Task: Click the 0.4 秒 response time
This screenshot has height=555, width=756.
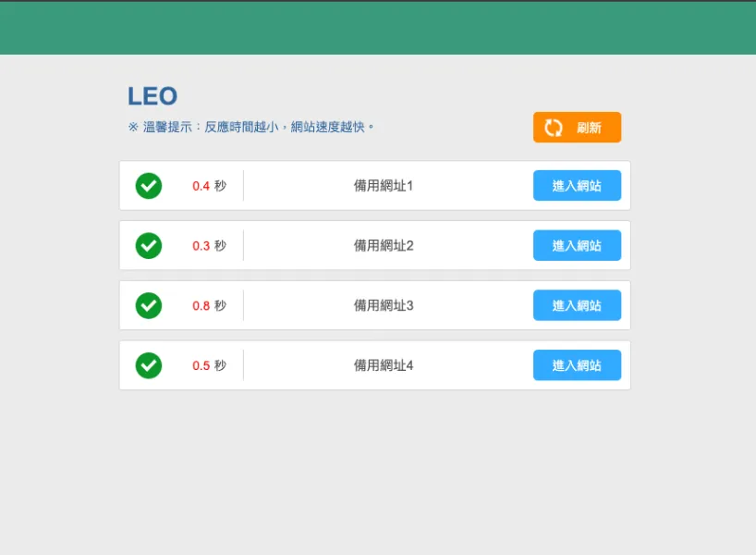Action: click(209, 186)
